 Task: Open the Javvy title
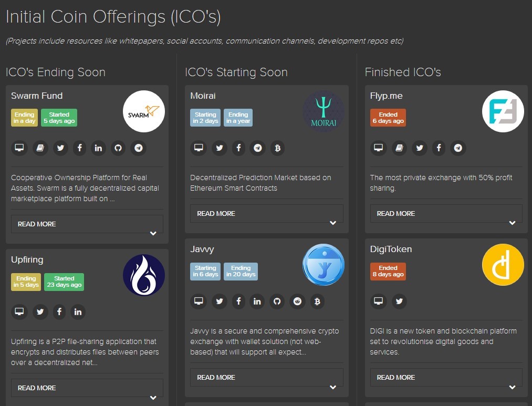[x=202, y=249]
